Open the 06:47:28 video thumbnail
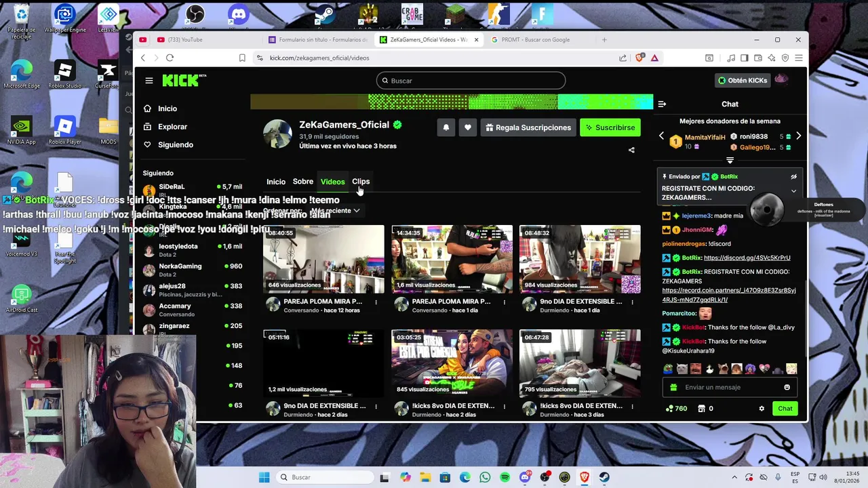The width and height of the screenshot is (868, 488). tap(580, 363)
